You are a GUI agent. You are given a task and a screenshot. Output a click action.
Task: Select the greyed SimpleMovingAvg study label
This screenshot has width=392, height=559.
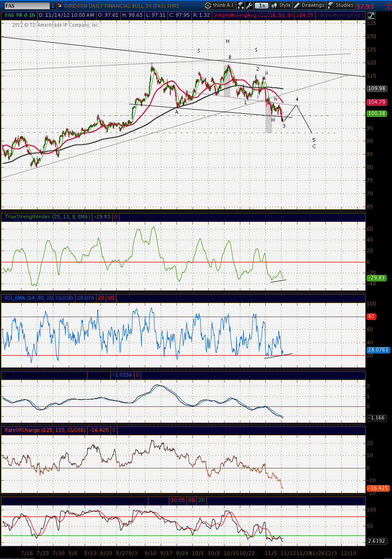339,15
